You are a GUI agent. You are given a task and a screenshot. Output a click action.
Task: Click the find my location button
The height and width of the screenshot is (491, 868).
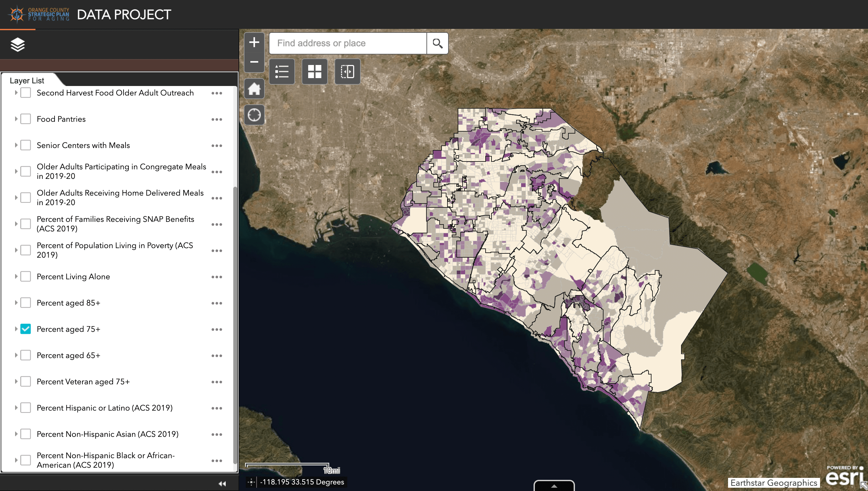254,115
